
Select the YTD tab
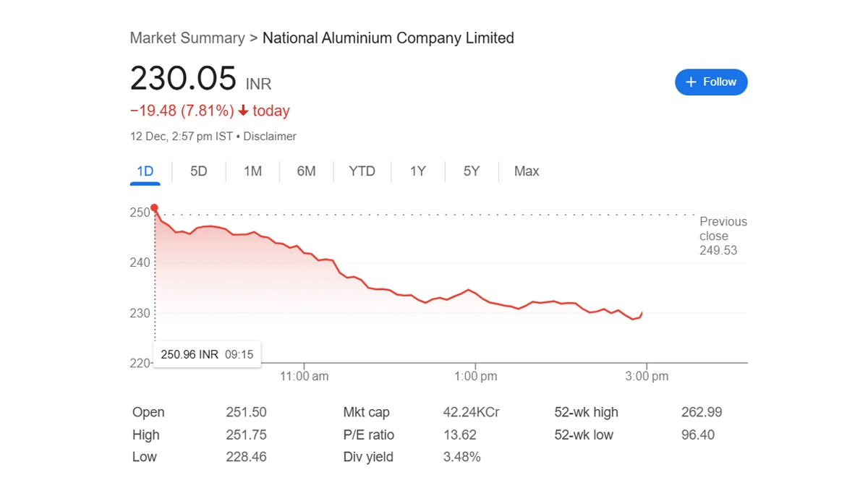pyautogui.click(x=362, y=171)
